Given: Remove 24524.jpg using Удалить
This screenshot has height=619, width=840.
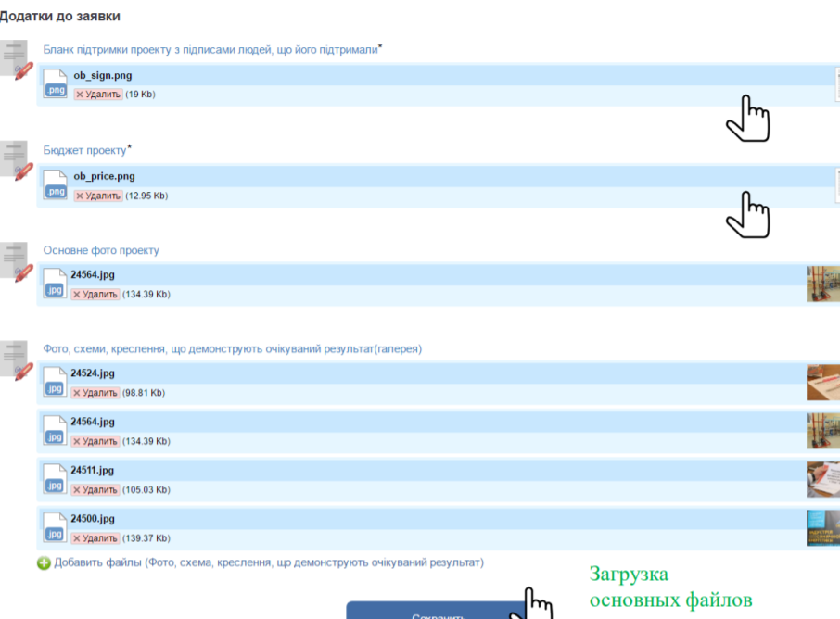Looking at the screenshot, I should 95,393.
